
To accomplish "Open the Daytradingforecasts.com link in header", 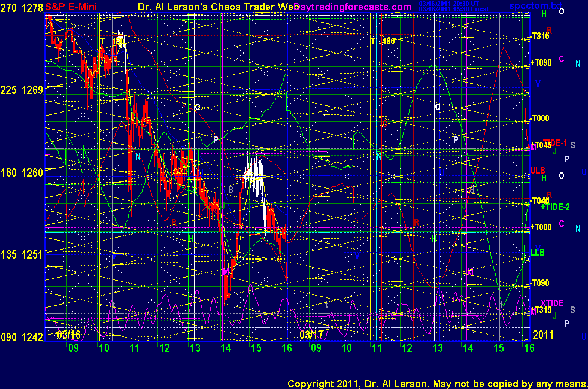I will click(353, 7).
